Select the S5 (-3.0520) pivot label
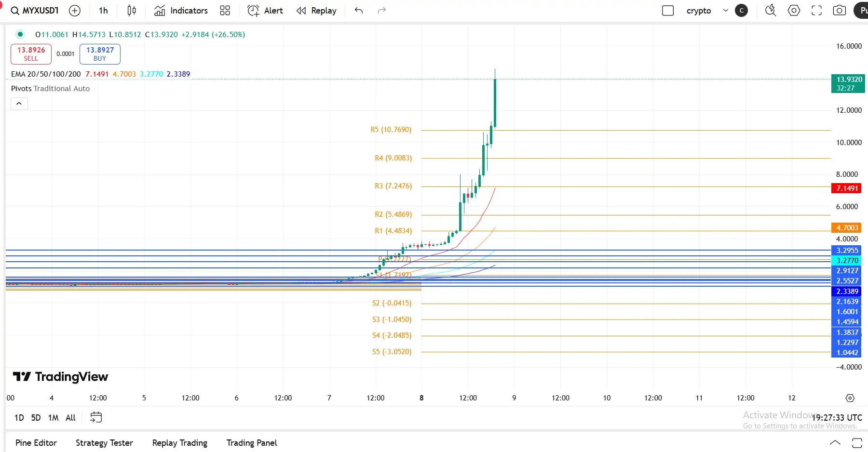868x452 pixels. [392, 352]
